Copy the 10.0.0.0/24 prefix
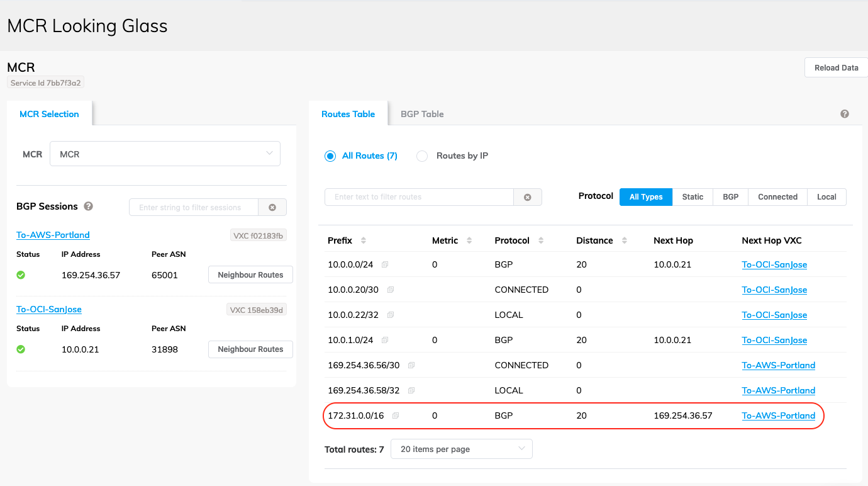Image resolution: width=868 pixels, height=486 pixels. (385, 265)
